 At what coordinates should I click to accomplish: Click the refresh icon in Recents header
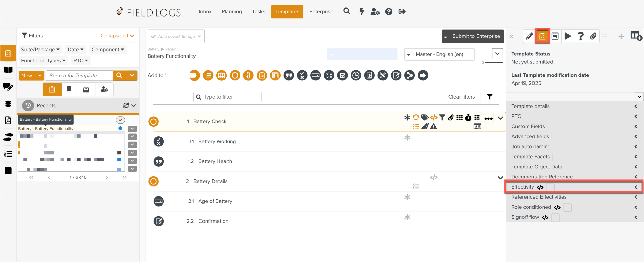pyautogui.click(x=126, y=105)
